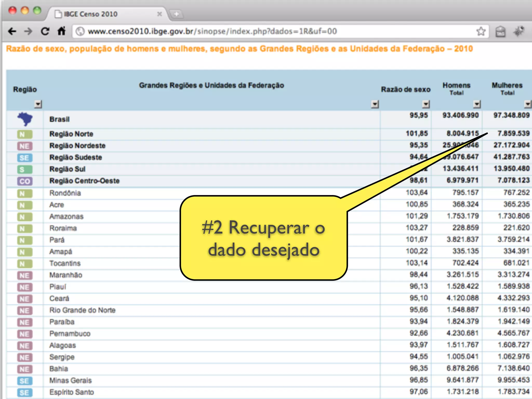Image resolution: width=532 pixels, height=399 pixels.
Task: Close the IBGE Censo 2010 tab
Action: (159, 14)
